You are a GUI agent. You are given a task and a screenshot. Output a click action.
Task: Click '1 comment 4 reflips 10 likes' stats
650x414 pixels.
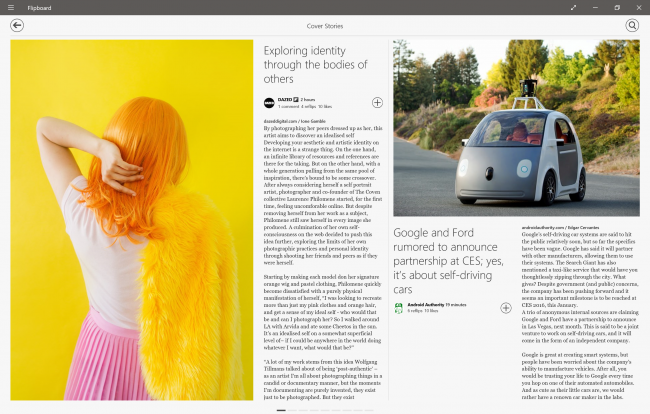[x=305, y=107]
